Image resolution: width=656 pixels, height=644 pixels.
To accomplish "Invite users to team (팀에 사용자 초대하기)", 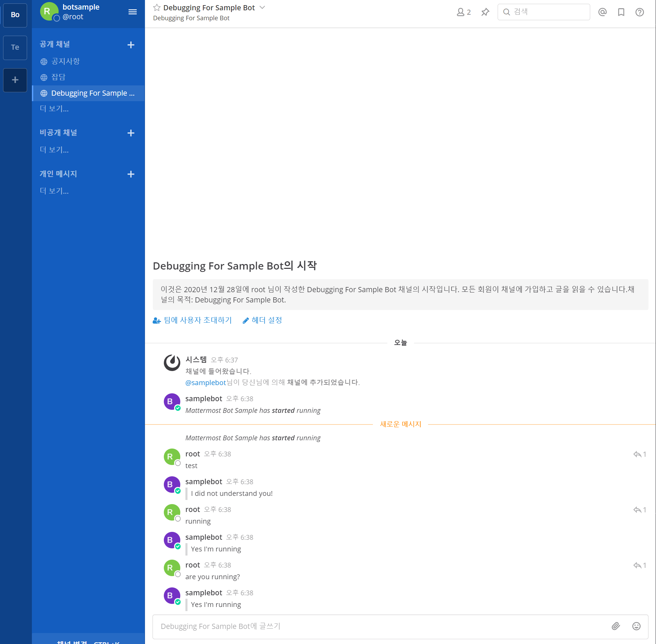I will pyautogui.click(x=192, y=320).
